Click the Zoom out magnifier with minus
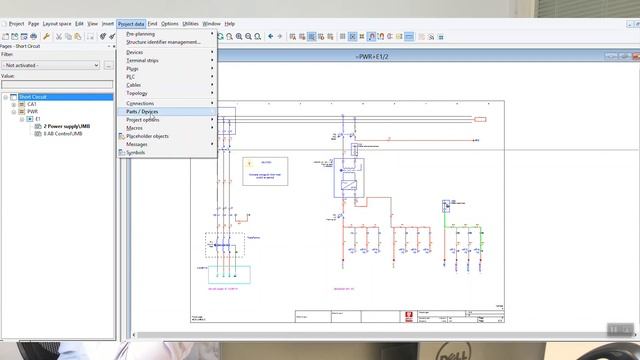The width and height of the screenshot is (640, 360). click(x=248, y=37)
